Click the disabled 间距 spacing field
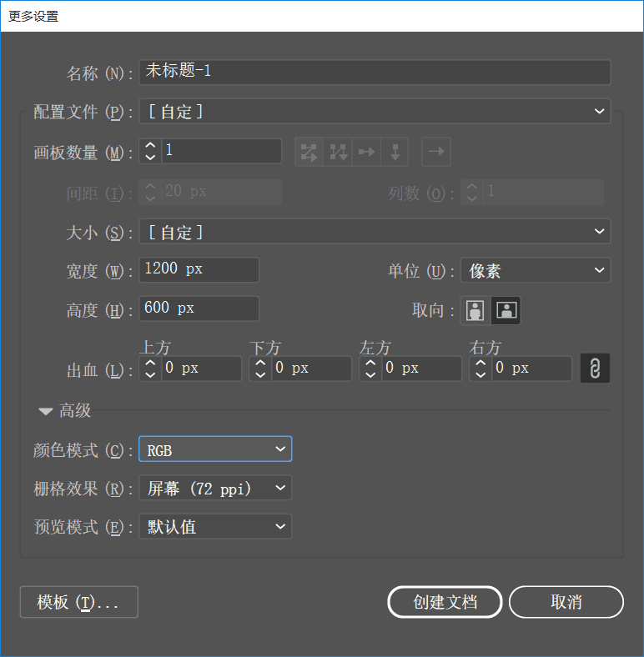644x657 pixels. 221,193
